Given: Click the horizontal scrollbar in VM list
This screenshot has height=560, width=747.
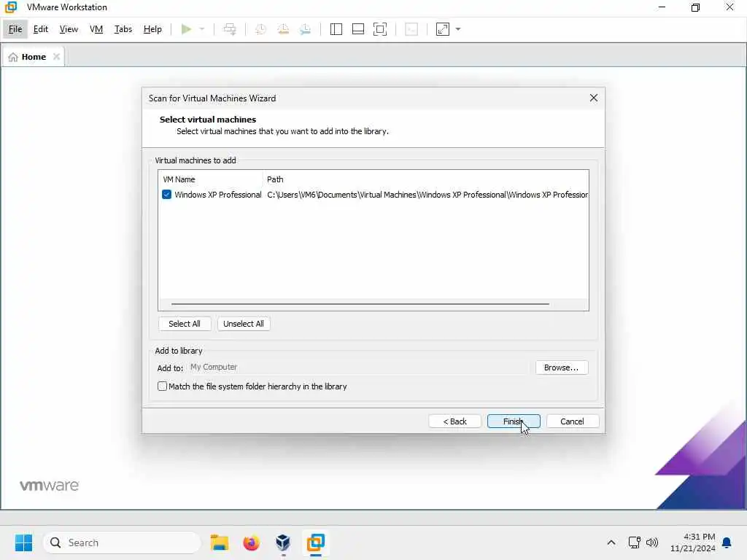Looking at the screenshot, I should 360,304.
